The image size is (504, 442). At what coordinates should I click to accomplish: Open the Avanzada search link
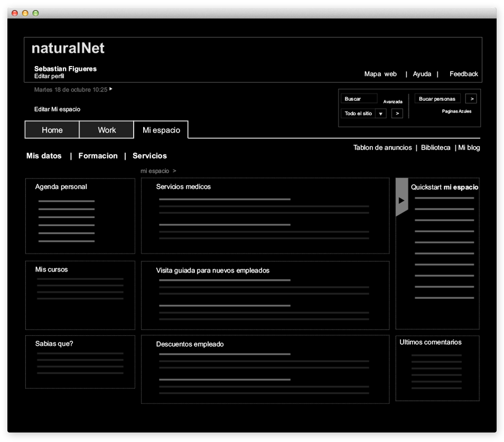[x=393, y=101]
